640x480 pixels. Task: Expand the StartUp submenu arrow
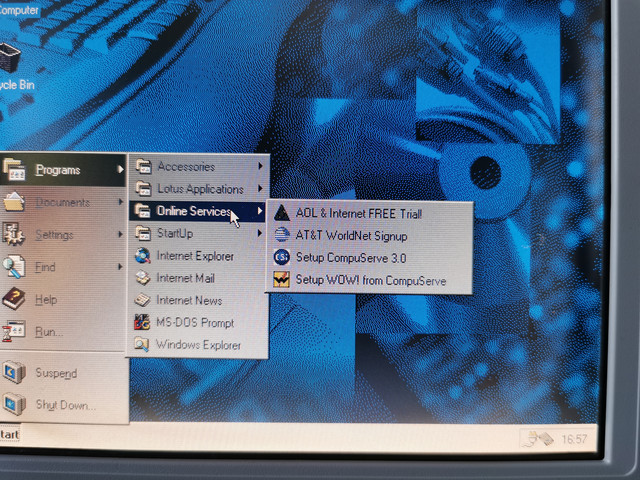tap(260, 233)
